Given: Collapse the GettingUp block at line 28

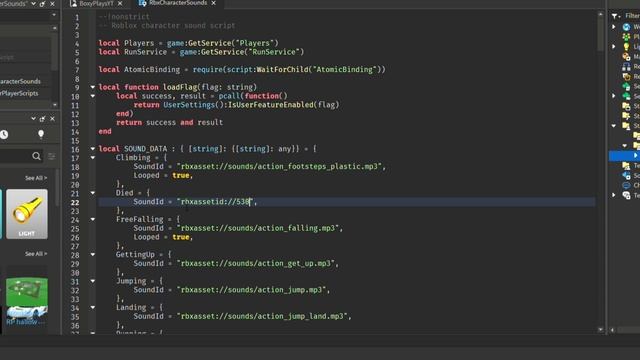Looking at the screenshot, I should pyautogui.click(x=93, y=254).
